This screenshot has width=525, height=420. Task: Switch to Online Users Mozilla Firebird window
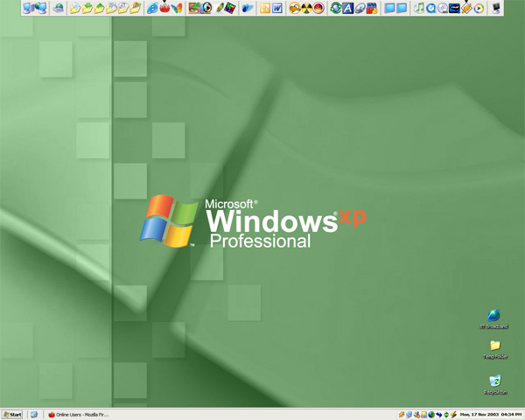(79, 415)
